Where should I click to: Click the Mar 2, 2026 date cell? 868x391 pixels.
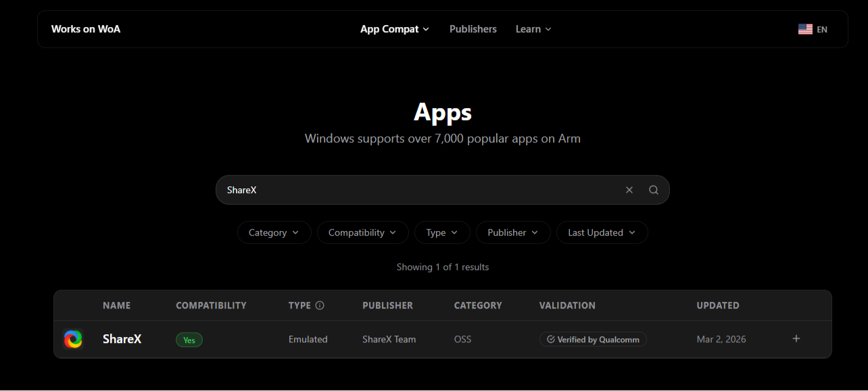pyautogui.click(x=721, y=339)
